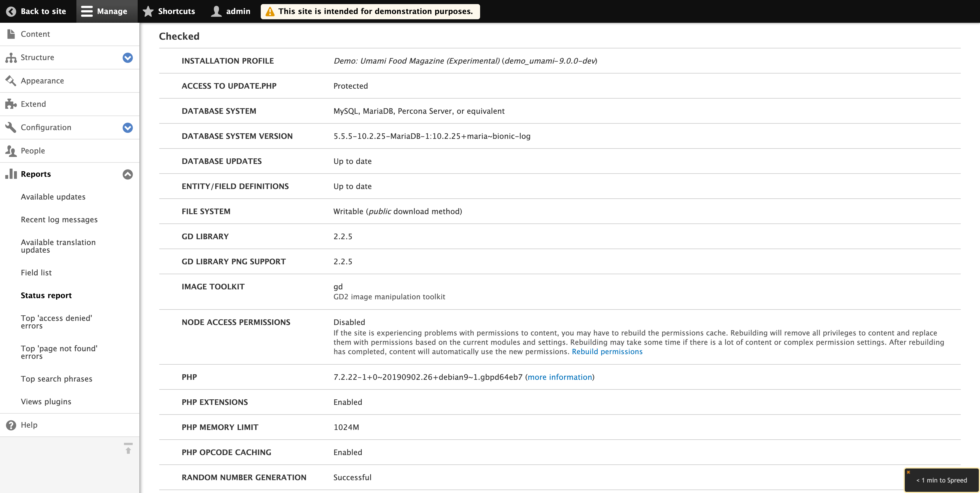Open the admin account tab
Screen dimensions: 980x493
click(231, 11)
